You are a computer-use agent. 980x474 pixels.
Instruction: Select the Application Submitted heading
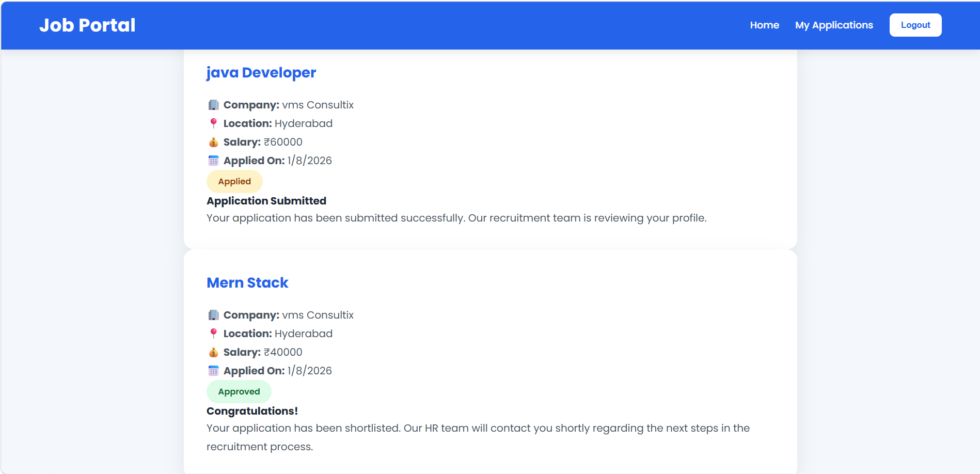click(x=266, y=201)
